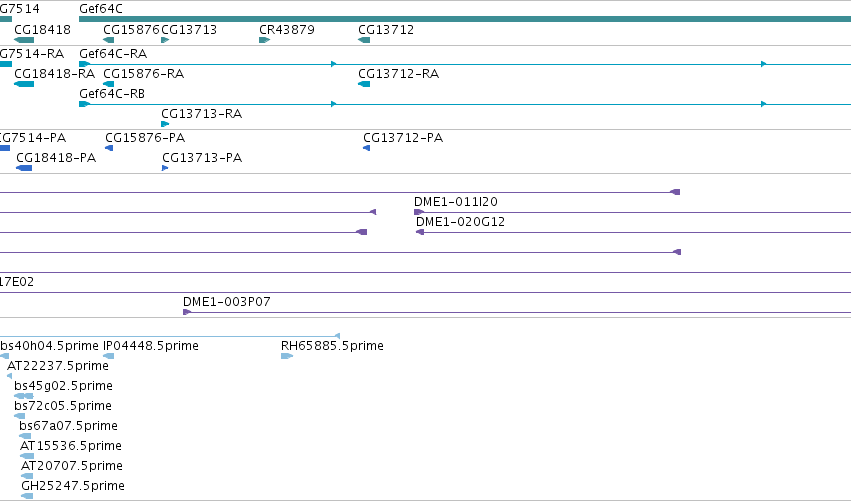The height and width of the screenshot is (501, 851).
Task: Click the CG13712-PA protein glyph
Action: pyautogui.click(x=366, y=148)
